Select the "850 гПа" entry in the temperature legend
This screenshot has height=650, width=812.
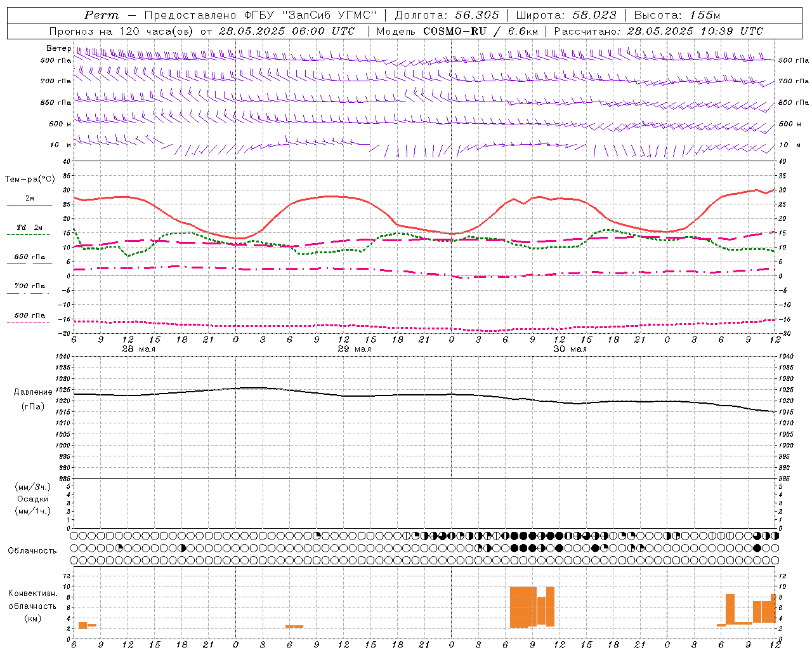30,257
